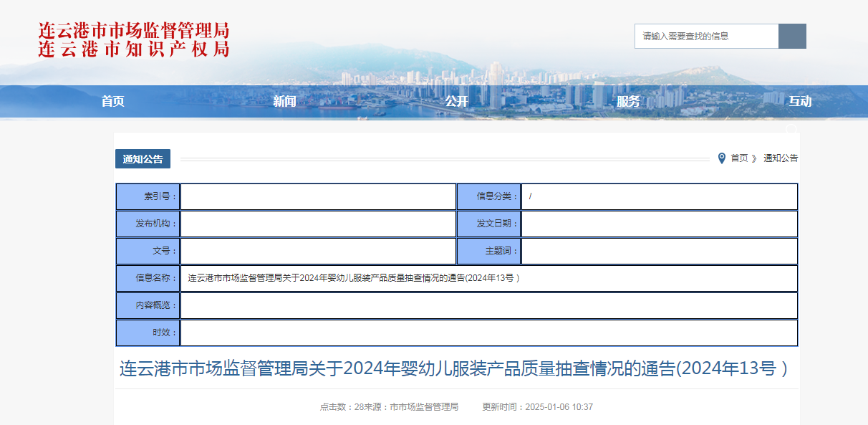The height and width of the screenshot is (425, 868).
Task: Click the 信息分类 label cell
Action: [489, 196]
